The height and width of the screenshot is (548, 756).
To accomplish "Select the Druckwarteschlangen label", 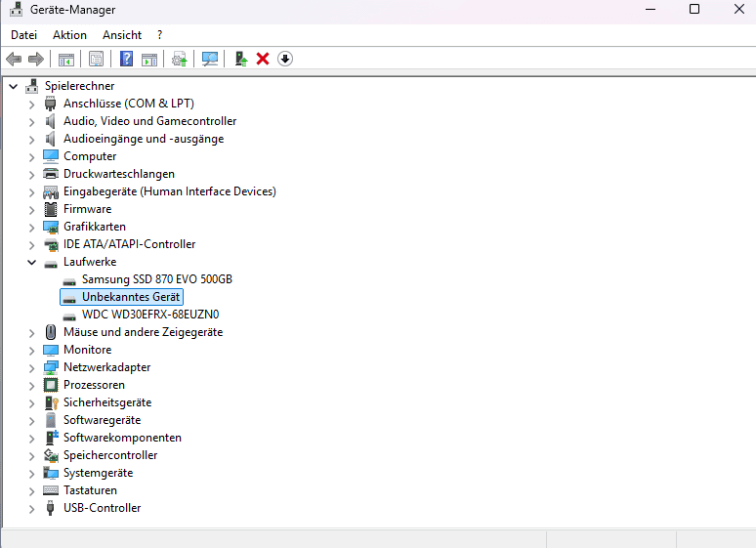I will (119, 174).
